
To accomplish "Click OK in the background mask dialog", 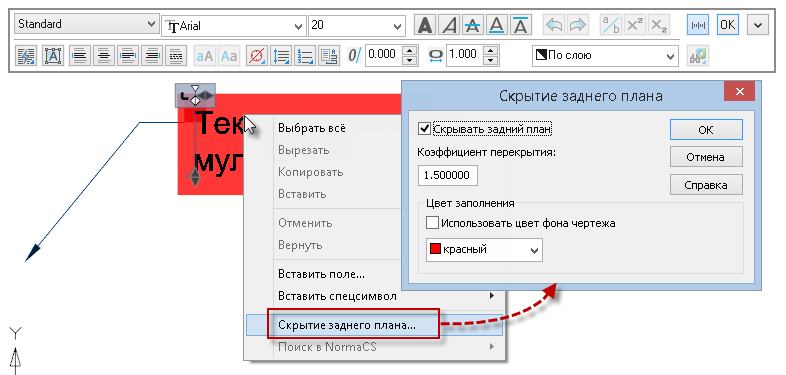I will pos(706,130).
